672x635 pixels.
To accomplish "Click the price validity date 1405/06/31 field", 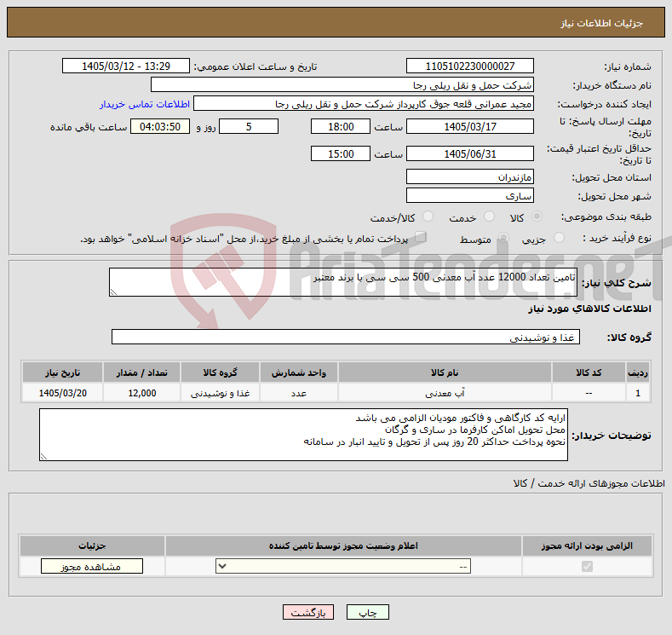I will 469,153.
